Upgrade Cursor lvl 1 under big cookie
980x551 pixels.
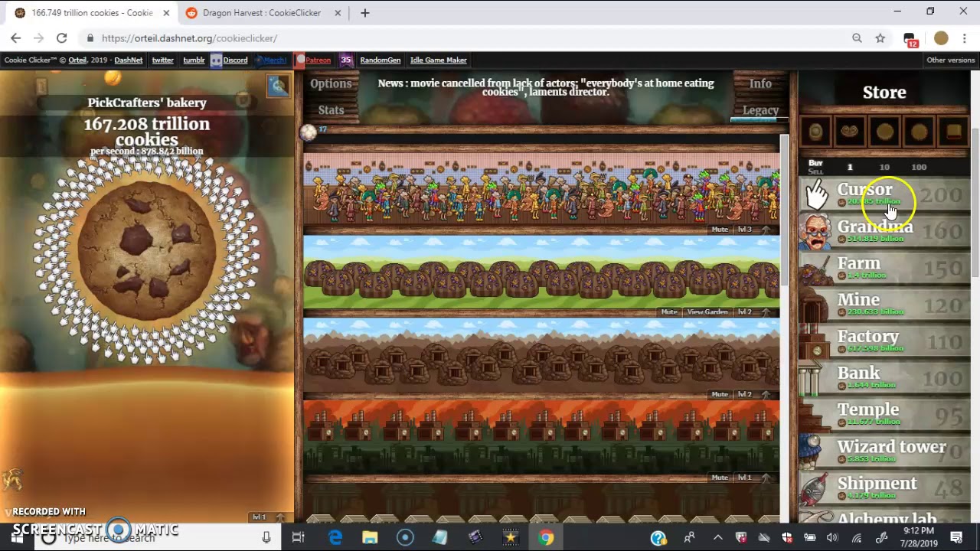pyautogui.click(x=269, y=517)
